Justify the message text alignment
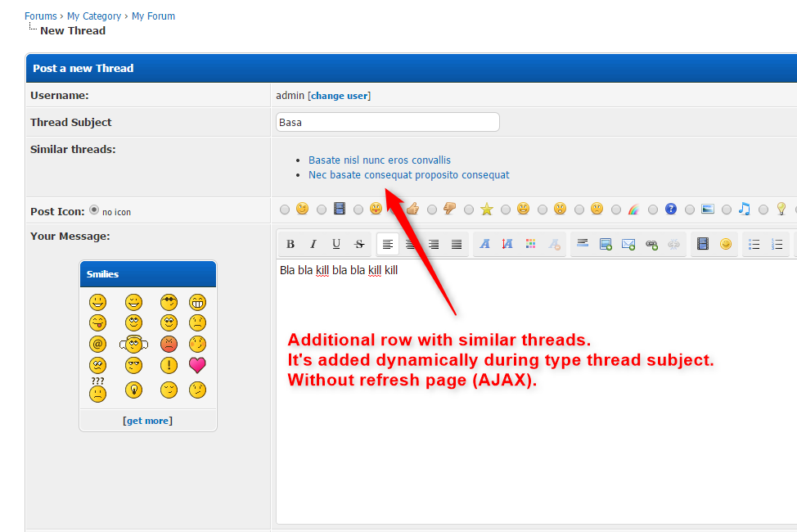The width and height of the screenshot is (797, 532). click(457, 244)
